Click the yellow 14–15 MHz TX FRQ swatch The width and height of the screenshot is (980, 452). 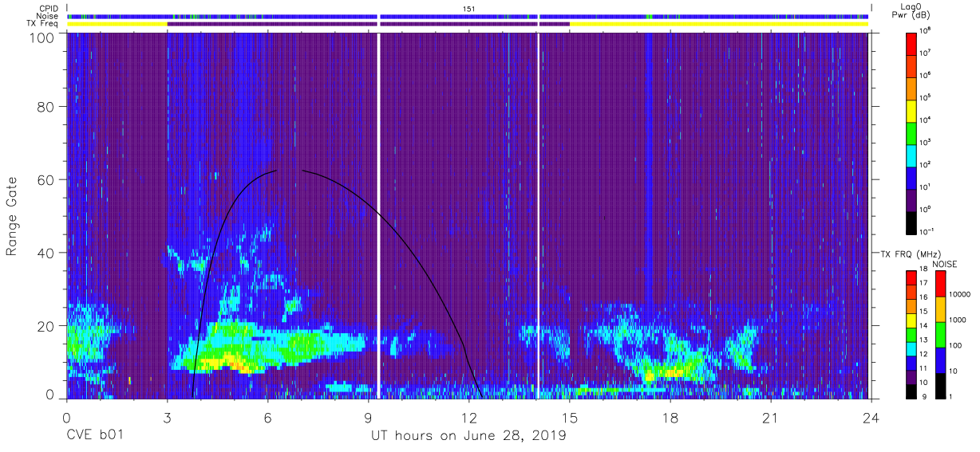pos(911,320)
